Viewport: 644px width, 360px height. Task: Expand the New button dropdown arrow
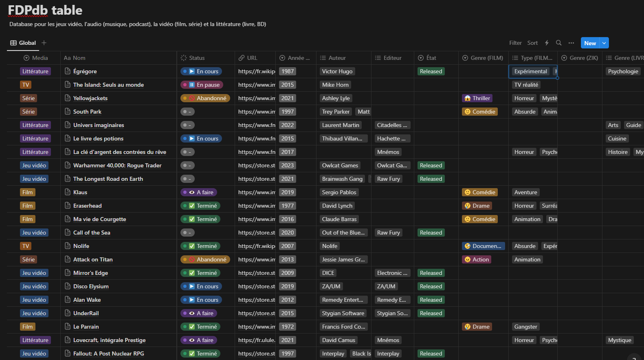coord(604,43)
